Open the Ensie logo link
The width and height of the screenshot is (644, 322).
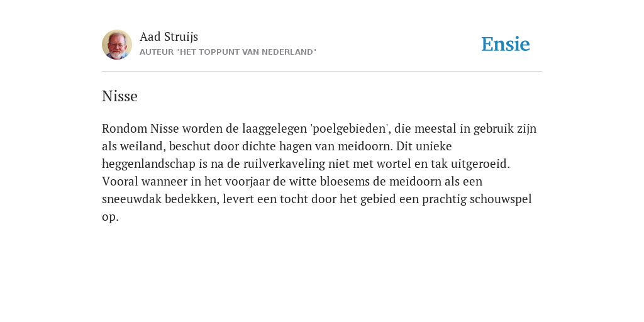506,44
